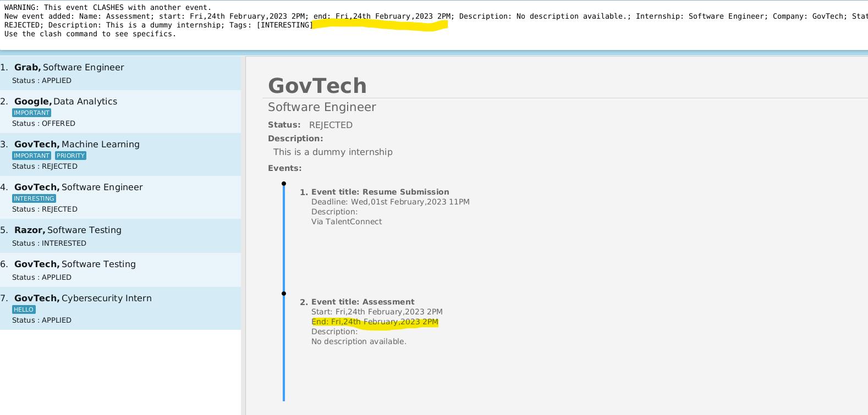Open GovTech Machine Learning list entry
The image size is (868, 415).
pyautogui.click(x=120, y=154)
